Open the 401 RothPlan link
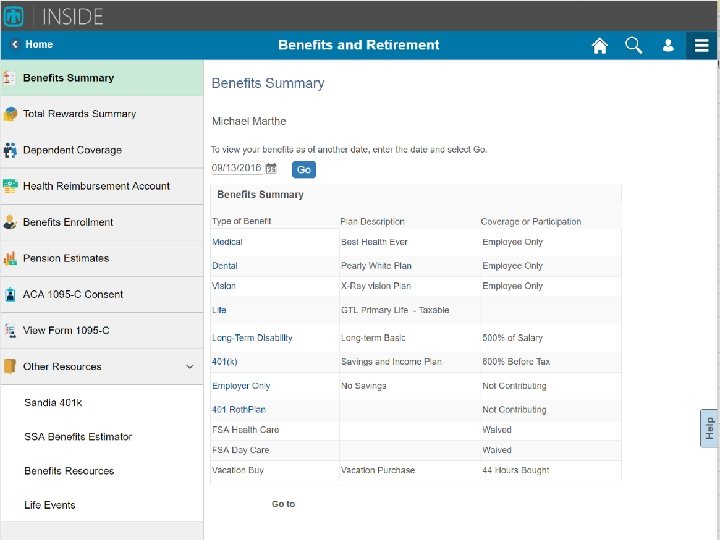720x540 pixels. tap(239, 410)
